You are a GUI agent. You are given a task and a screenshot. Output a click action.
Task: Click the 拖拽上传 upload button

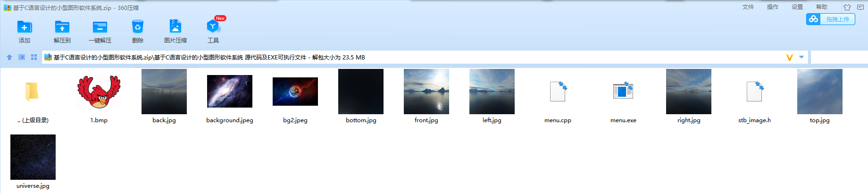click(x=831, y=19)
